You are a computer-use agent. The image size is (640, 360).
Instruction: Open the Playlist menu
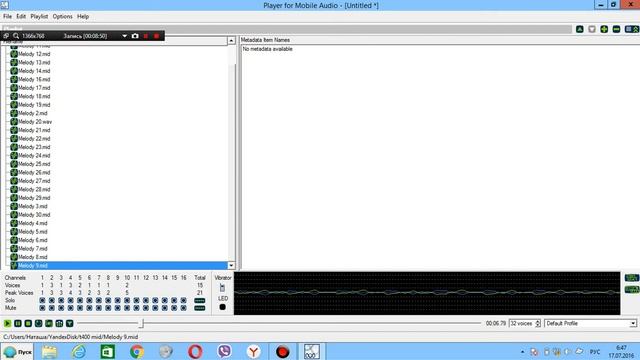pos(39,16)
